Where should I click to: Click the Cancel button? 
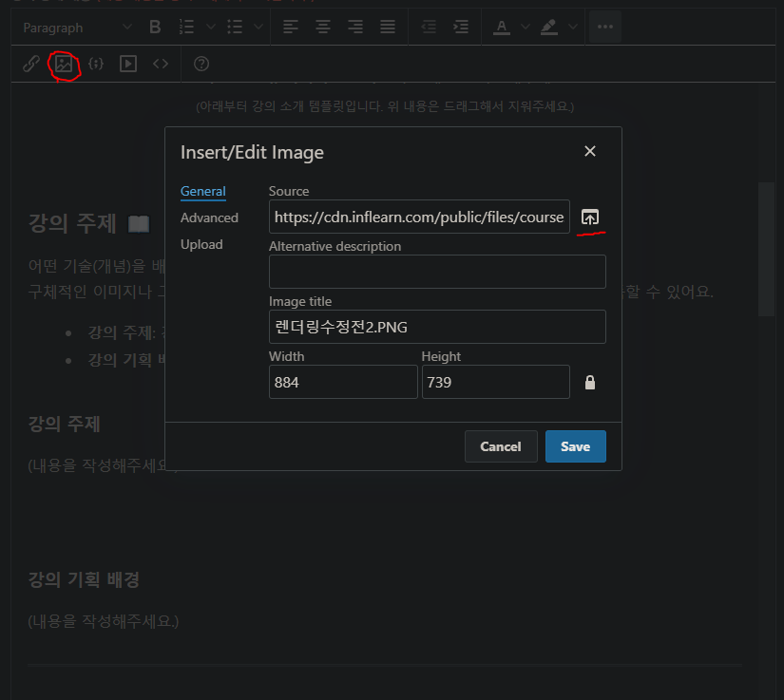501,446
